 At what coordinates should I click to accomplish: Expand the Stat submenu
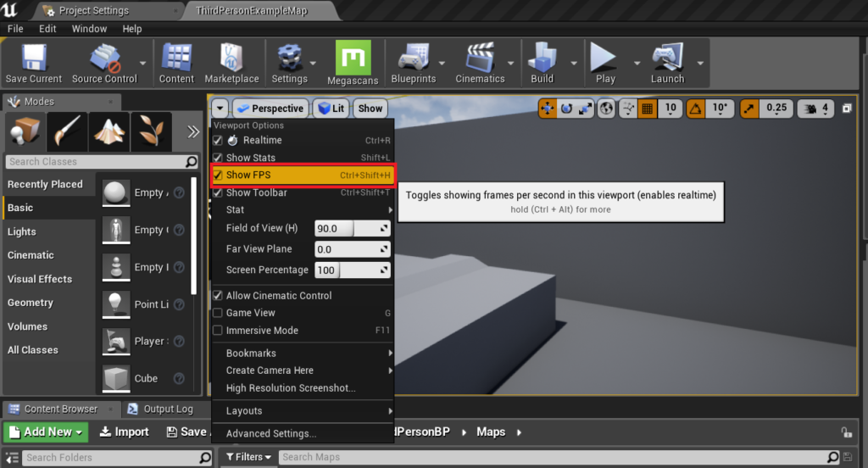[x=303, y=210]
